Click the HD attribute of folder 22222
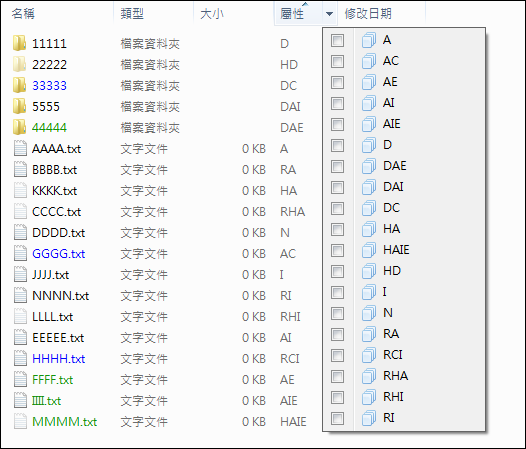 click(x=289, y=64)
